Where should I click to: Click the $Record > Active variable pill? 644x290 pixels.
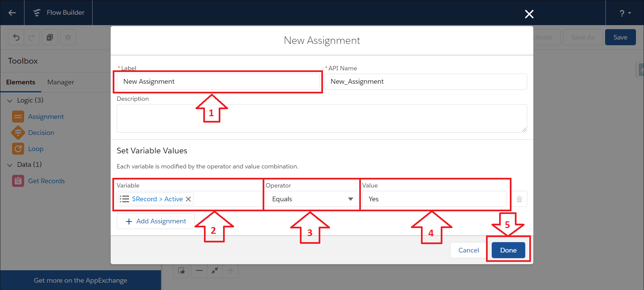pos(156,199)
